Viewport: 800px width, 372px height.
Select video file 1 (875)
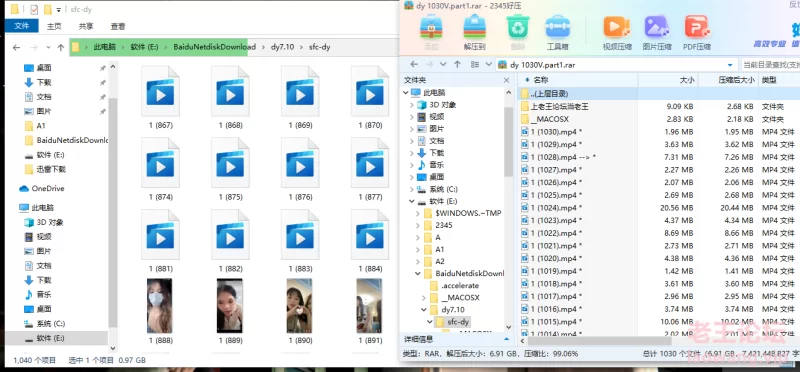[231, 169]
